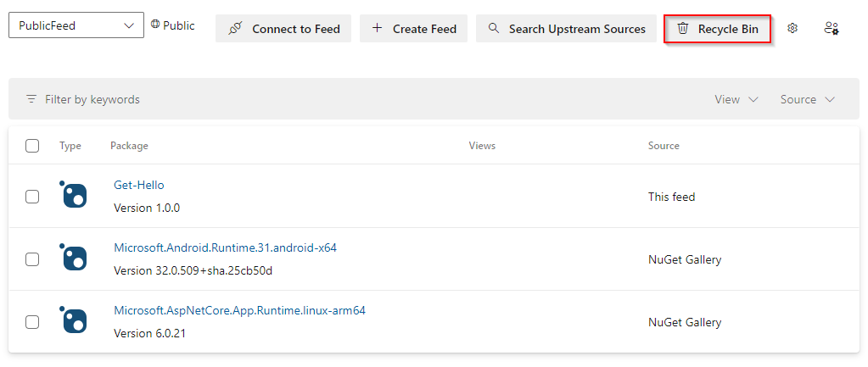Viewport: 868px width, 367px height.
Task: Click NuGet icon for Microsoft.AspNetCore.App.Runtime package
Action: coord(74,320)
